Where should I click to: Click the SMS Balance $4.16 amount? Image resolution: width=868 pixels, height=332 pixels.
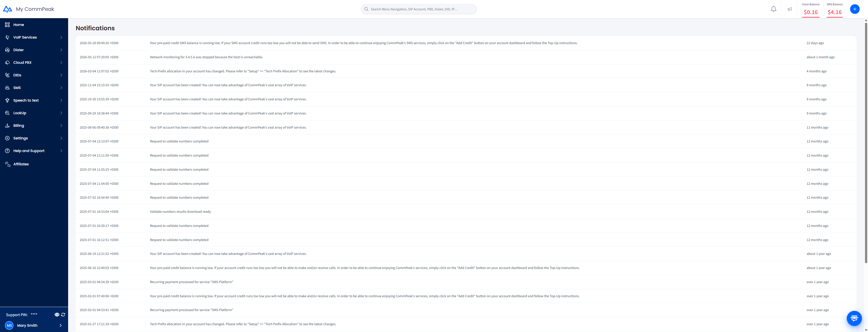tap(834, 12)
